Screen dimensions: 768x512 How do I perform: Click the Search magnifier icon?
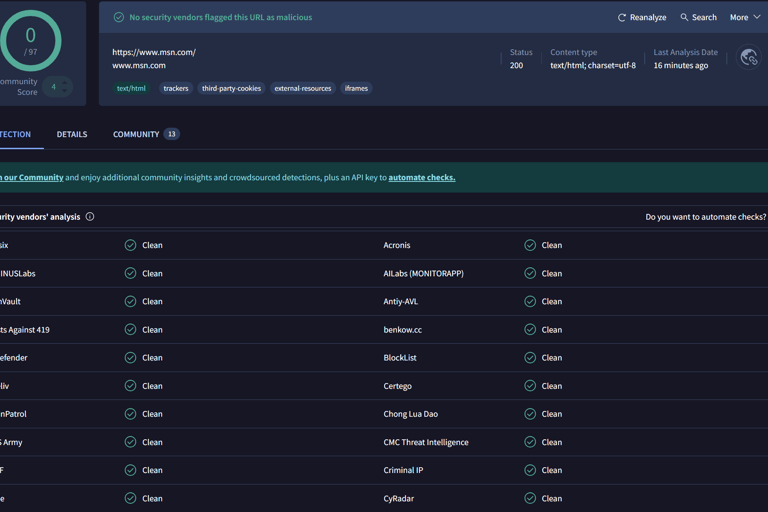point(684,17)
